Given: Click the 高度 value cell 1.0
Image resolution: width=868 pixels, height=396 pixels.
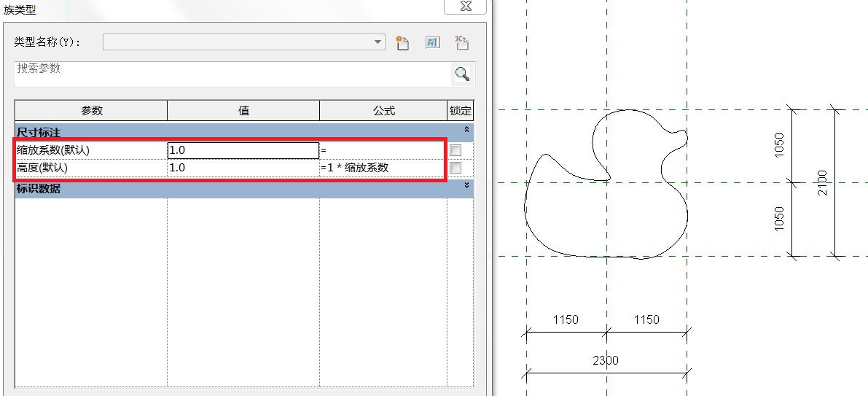Looking at the screenshot, I should pyautogui.click(x=243, y=168).
